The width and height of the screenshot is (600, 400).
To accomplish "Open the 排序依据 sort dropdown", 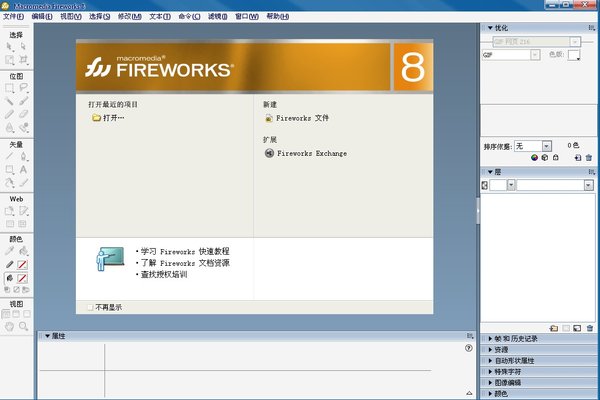I will pos(547,146).
